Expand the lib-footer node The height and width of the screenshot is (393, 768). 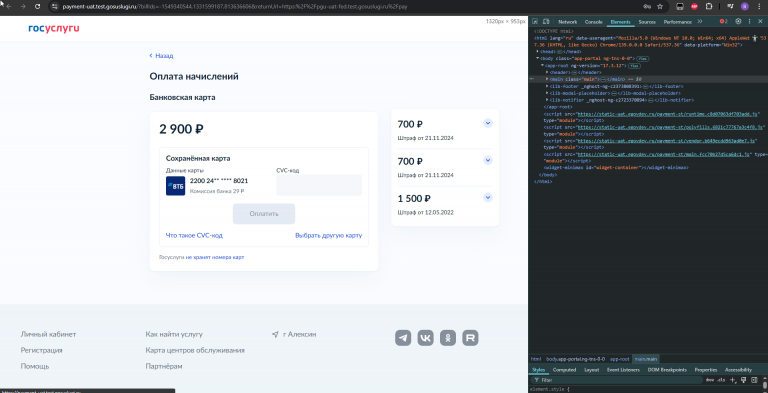[x=547, y=86]
